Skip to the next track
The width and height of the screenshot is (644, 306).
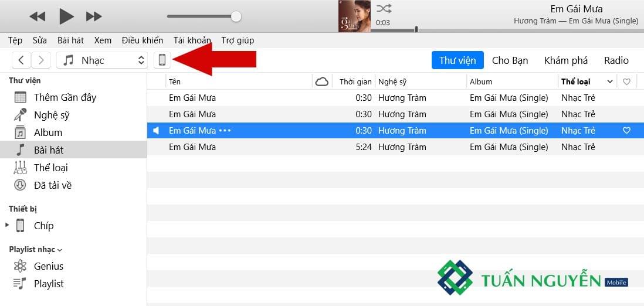coord(94,16)
